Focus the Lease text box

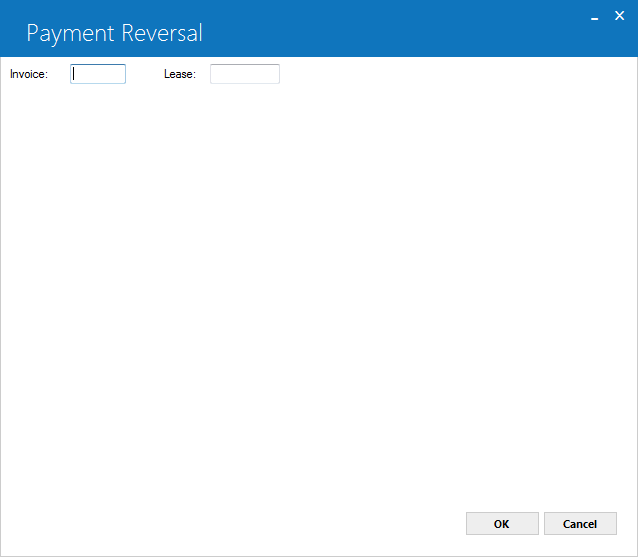point(245,74)
